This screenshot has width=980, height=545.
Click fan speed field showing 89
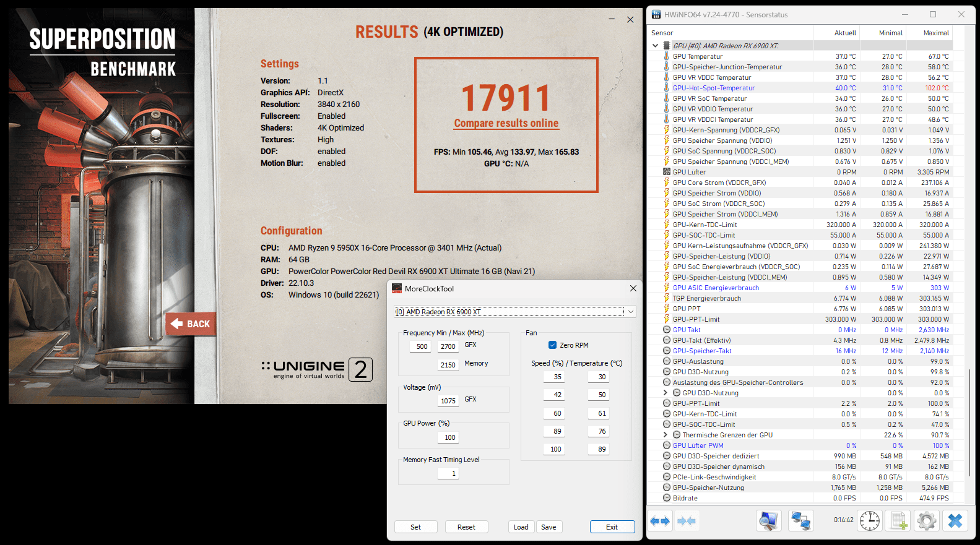[x=554, y=431]
